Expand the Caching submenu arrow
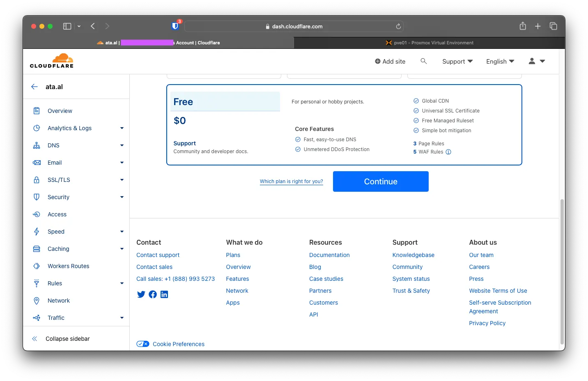The height and width of the screenshot is (381, 588). point(122,249)
